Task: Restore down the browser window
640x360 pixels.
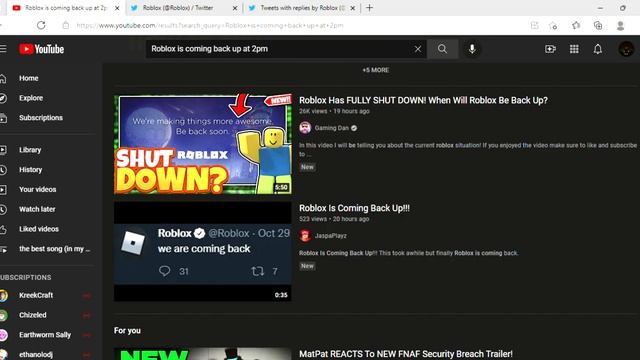Action: click(x=623, y=8)
